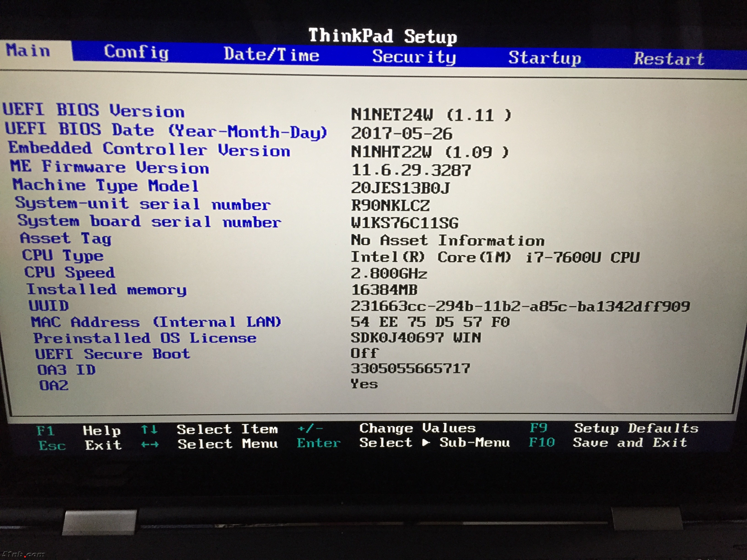Click the UUID value text
The height and width of the screenshot is (560, 747).
pos(520,307)
